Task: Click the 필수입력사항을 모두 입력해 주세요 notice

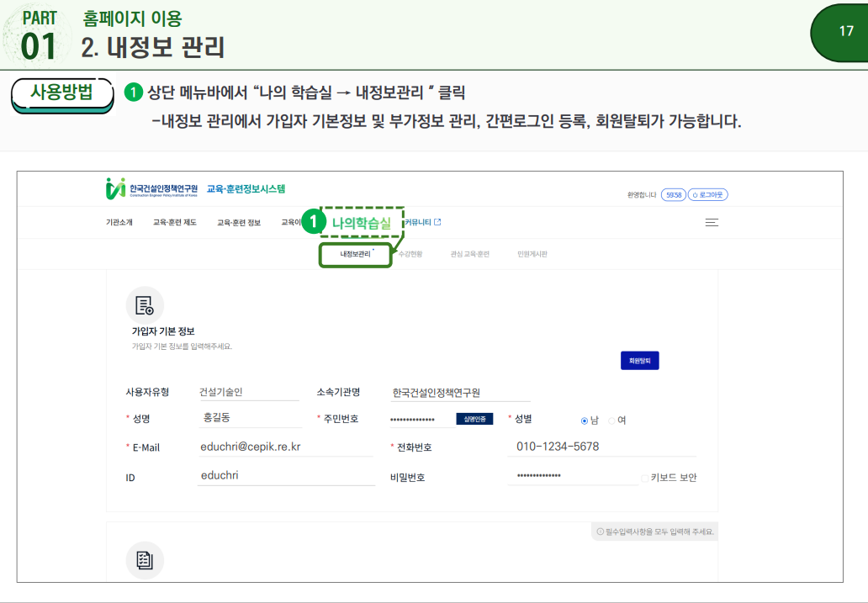Action: 655,532
